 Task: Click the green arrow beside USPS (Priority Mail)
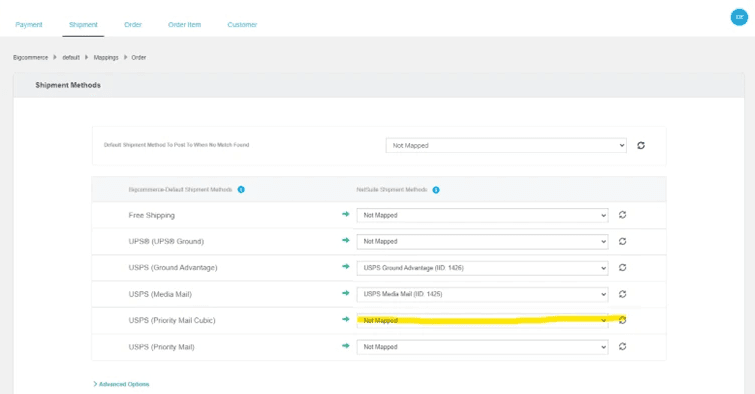(x=346, y=345)
